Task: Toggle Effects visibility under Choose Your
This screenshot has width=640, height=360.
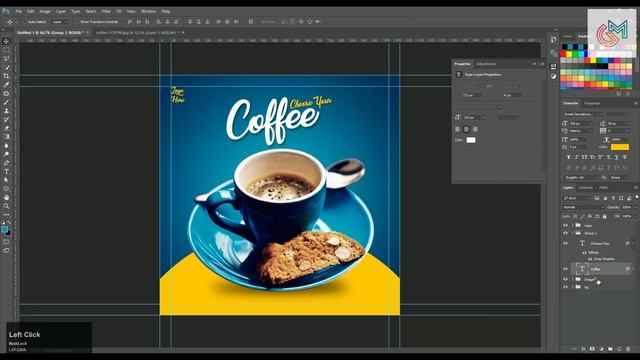Action: click(x=584, y=253)
